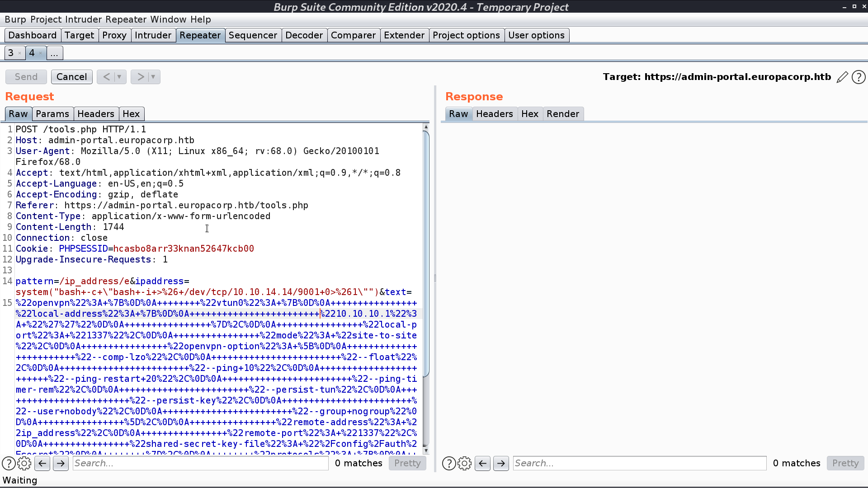The image size is (868, 488).
Task: Show response Raw view
Action: tap(458, 114)
